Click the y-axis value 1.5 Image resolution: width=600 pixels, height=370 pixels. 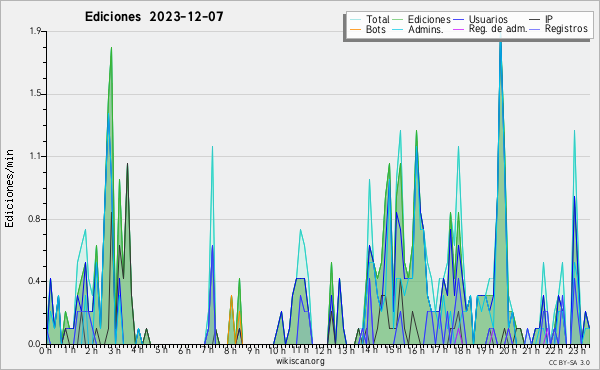(x=35, y=94)
